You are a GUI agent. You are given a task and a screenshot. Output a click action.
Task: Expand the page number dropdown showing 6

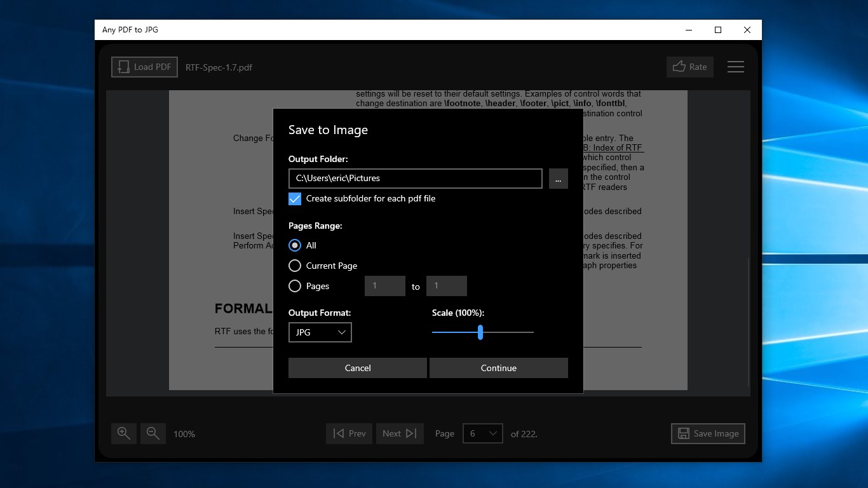tap(483, 433)
